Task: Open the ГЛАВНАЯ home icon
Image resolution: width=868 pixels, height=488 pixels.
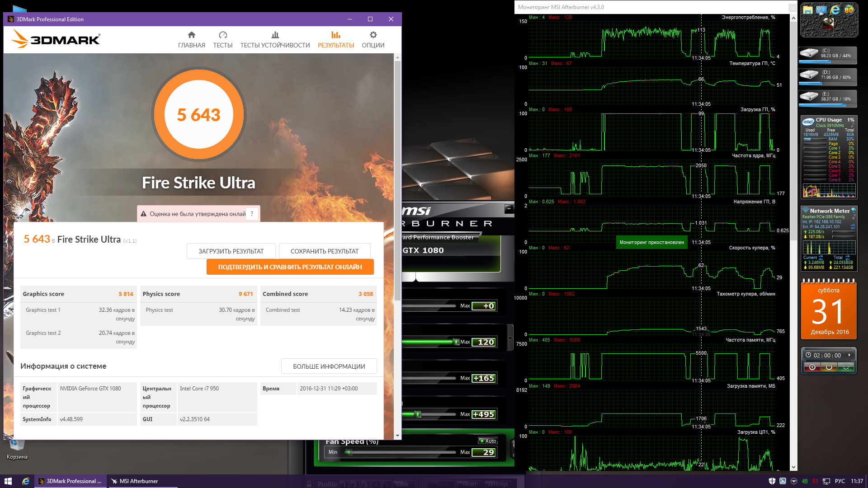Action: pos(191,35)
